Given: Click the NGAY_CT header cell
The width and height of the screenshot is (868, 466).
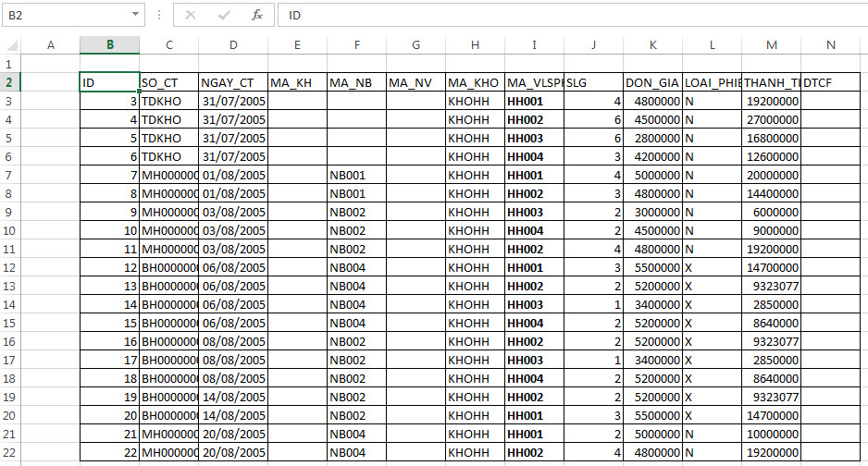Looking at the screenshot, I should 232,82.
